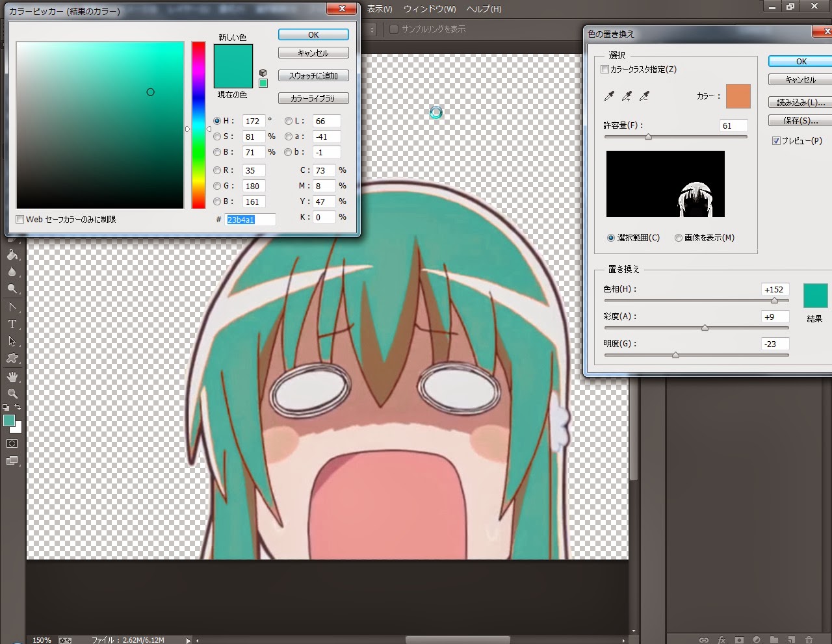Open the ウィンドウ(W) menu
Viewport: 832px width, 644px height.
430,9
